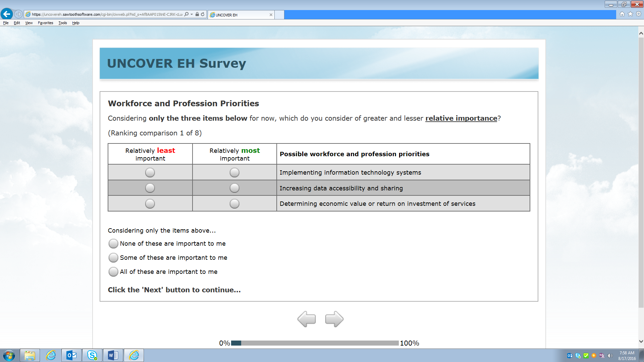Viewport: 644px width, 362px height.
Task: Click the 'relative importance' underlined link
Action: (461, 118)
